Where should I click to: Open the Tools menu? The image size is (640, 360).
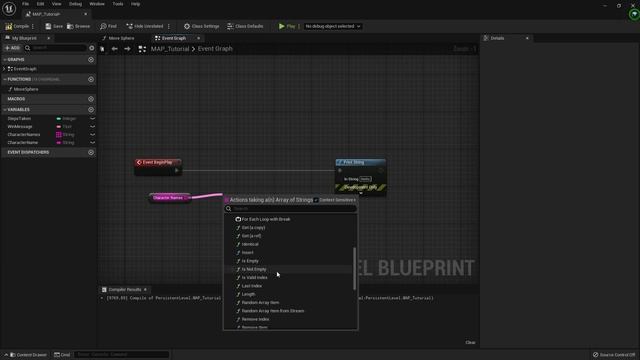[118, 4]
